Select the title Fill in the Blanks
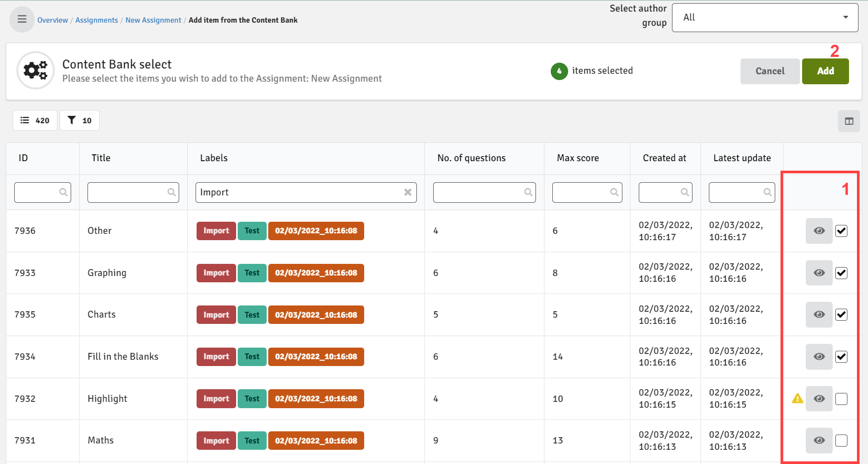The image size is (868, 464). (123, 357)
